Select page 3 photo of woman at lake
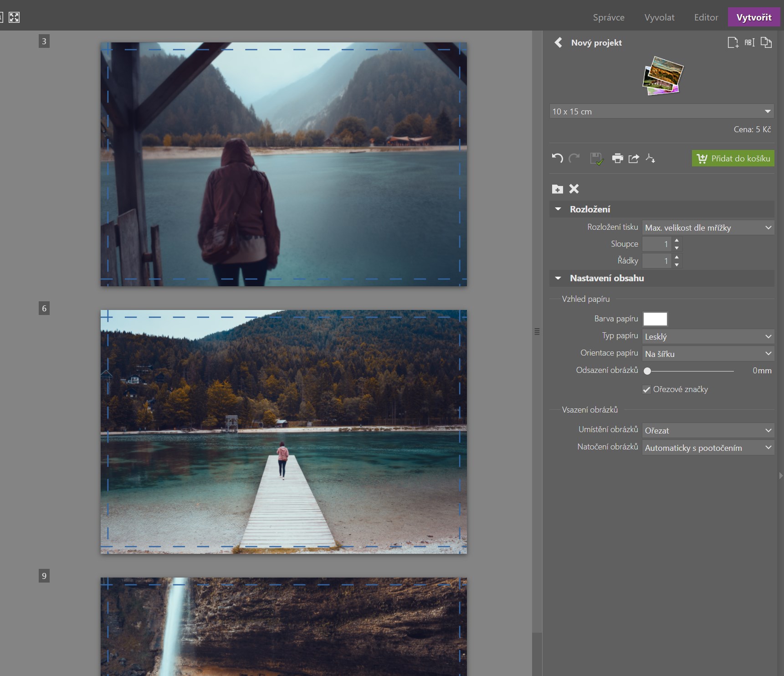Image resolution: width=784 pixels, height=676 pixels. [x=284, y=164]
